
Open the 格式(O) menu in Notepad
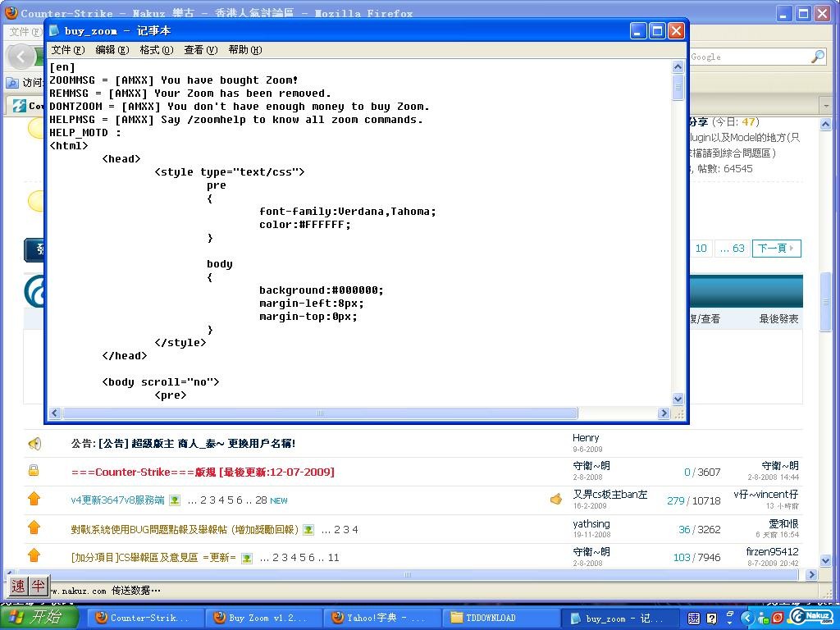[x=157, y=50]
